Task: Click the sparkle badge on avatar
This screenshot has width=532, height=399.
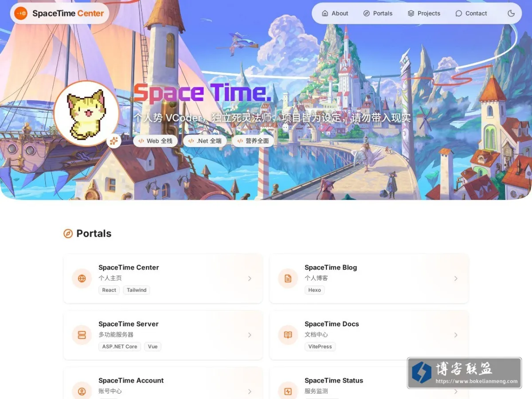Action: [114, 141]
